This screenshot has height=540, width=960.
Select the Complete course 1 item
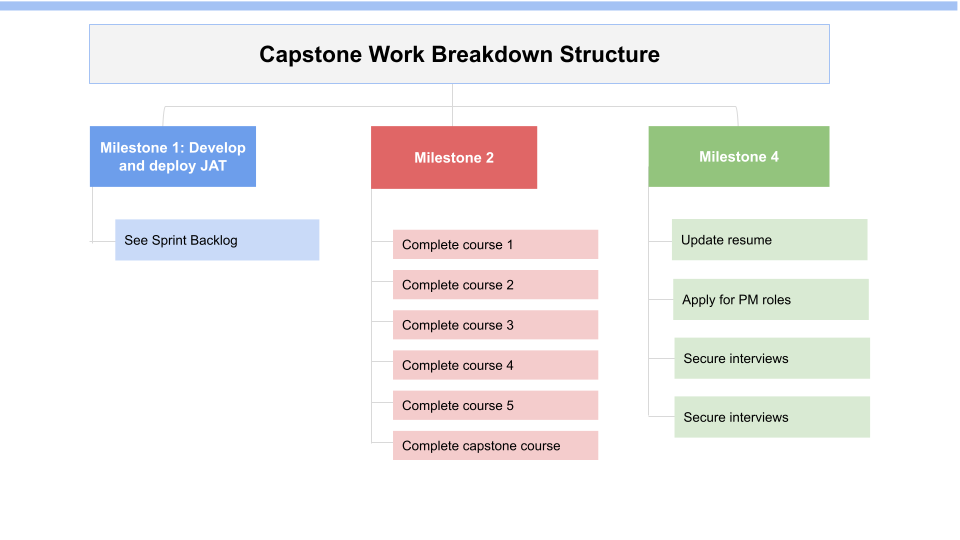pyautogui.click(x=495, y=245)
